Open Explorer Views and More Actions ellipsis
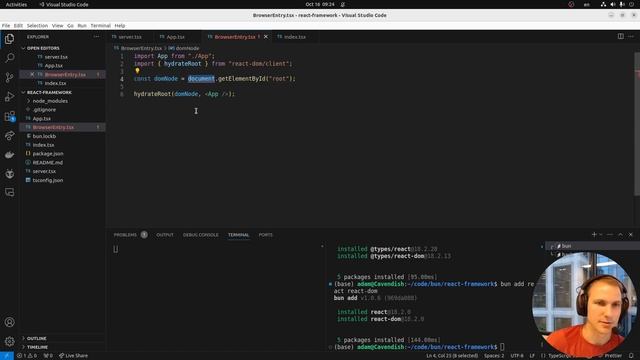Image resolution: width=640 pixels, height=360 pixels. (x=96, y=37)
